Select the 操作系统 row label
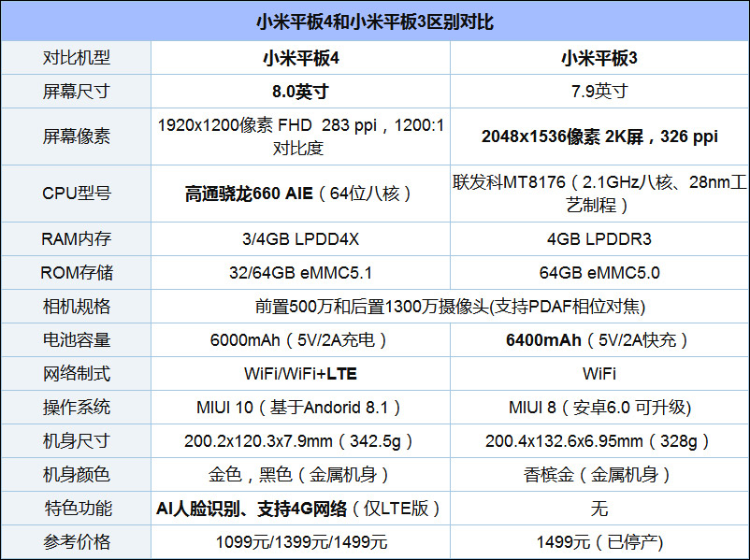This screenshot has width=750, height=560. point(77,408)
